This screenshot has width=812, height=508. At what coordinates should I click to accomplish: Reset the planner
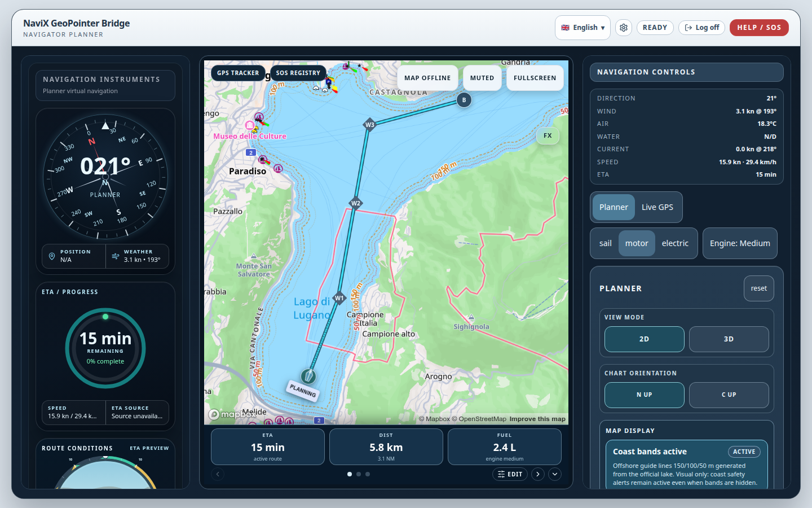click(759, 288)
